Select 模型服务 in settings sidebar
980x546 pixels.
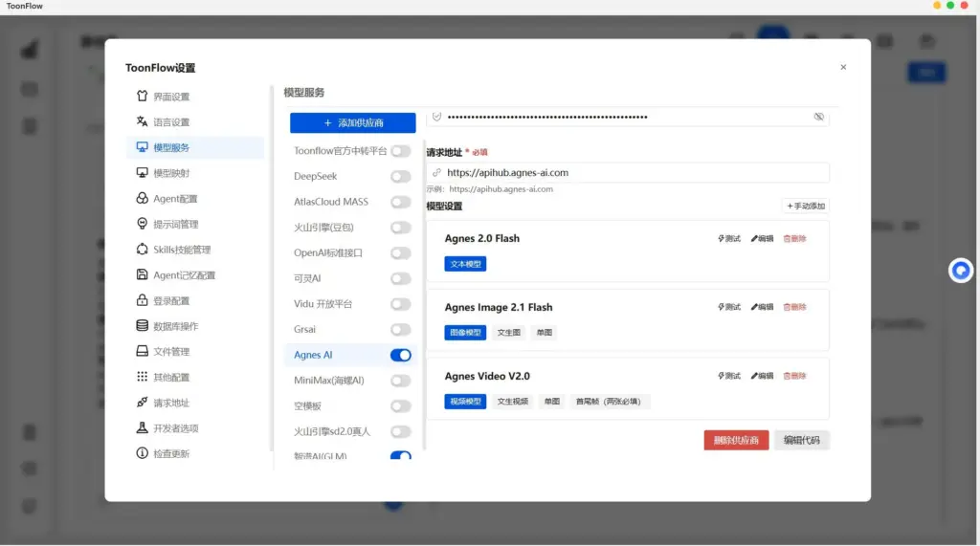tap(195, 147)
